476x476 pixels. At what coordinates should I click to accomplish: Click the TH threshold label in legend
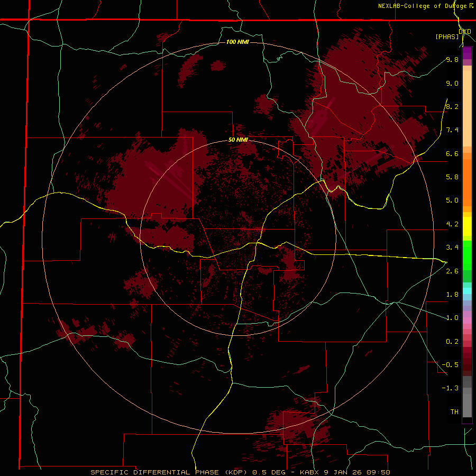pos(454,411)
